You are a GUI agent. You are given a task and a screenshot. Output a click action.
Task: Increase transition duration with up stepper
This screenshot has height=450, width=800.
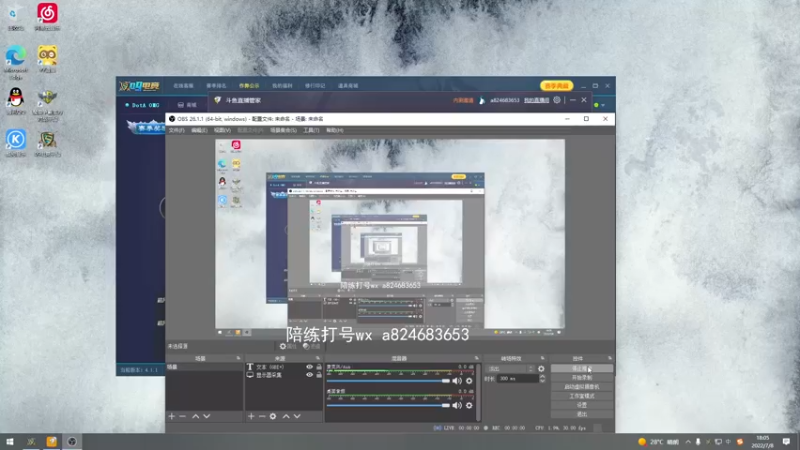tap(542, 377)
